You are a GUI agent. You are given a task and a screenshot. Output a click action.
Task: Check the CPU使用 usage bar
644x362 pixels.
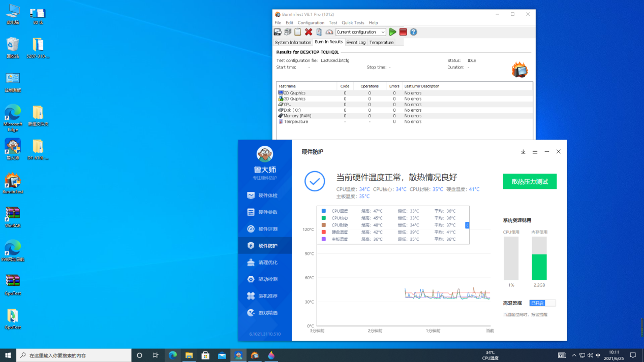[511, 259]
